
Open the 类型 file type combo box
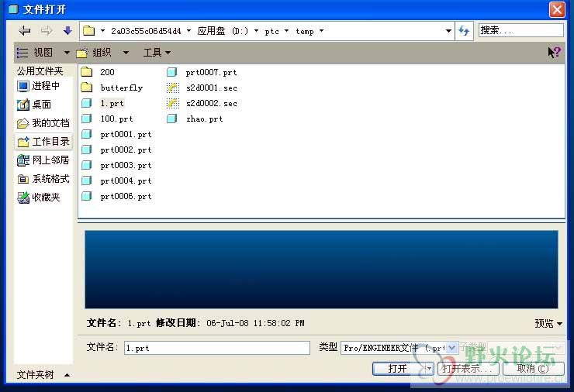(x=399, y=348)
